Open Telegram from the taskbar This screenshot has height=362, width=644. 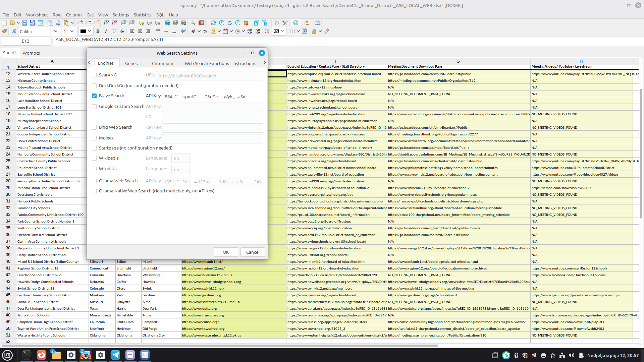[115, 355]
